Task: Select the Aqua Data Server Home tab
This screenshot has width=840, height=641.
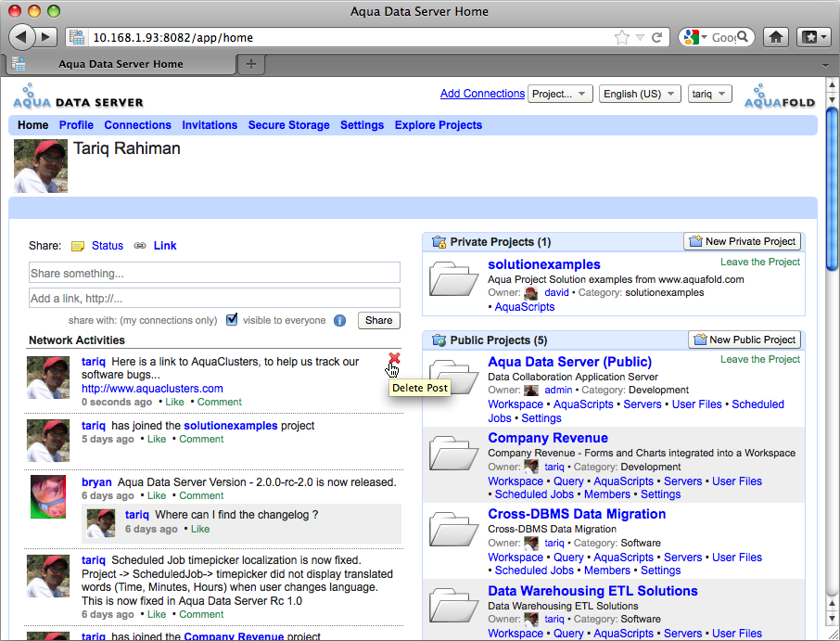Action: [x=121, y=64]
